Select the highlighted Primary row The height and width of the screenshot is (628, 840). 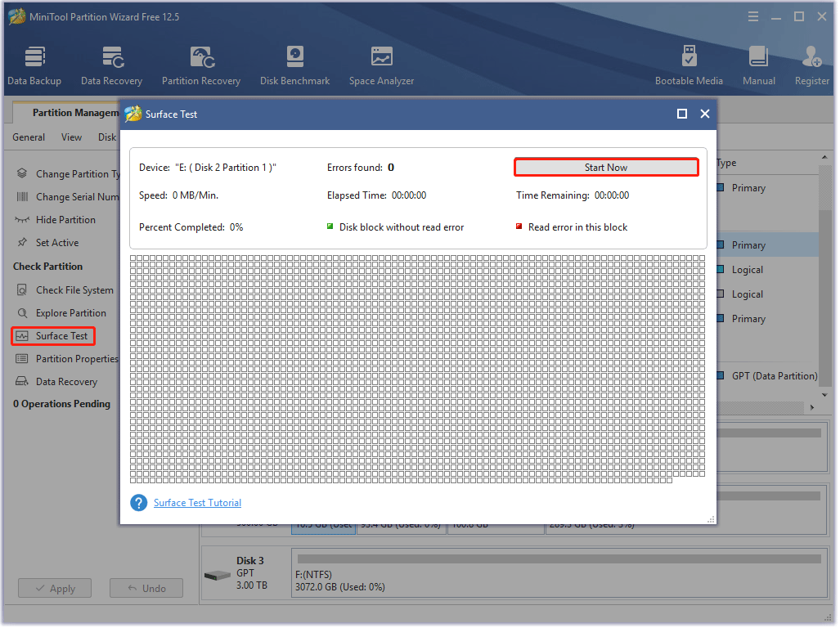(769, 245)
